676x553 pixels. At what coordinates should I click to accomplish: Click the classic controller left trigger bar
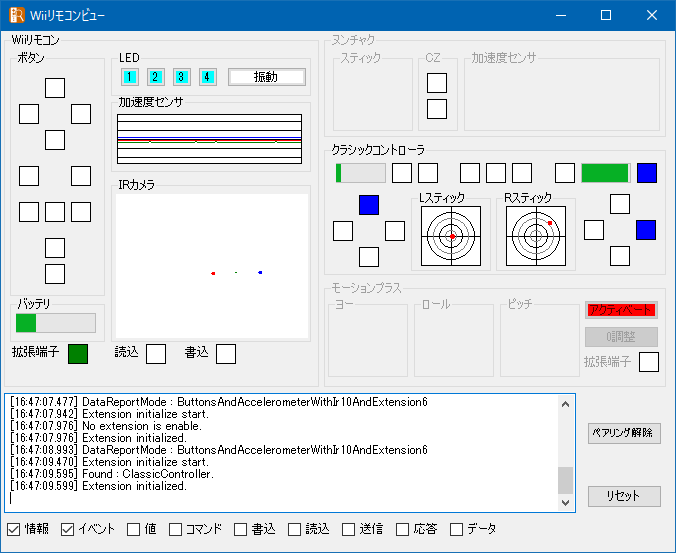(x=360, y=173)
